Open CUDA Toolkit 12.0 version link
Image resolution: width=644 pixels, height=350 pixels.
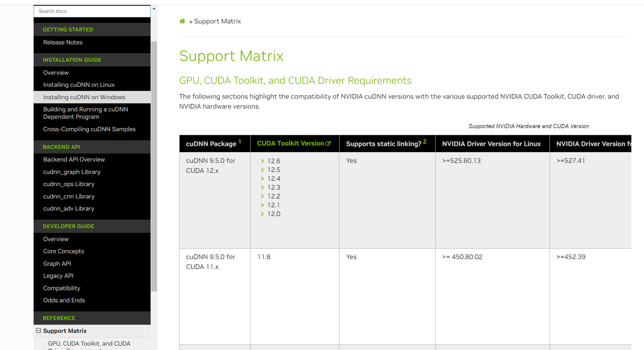(274, 214)
